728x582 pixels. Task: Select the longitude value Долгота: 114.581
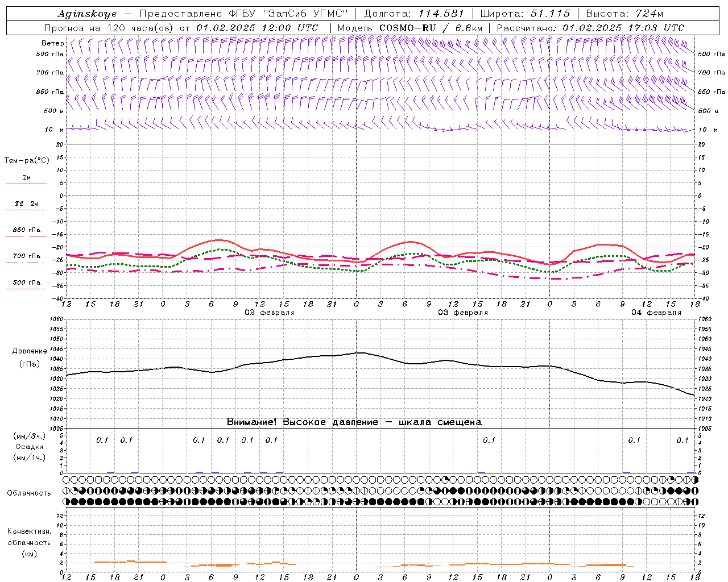[x=414, y=14]
